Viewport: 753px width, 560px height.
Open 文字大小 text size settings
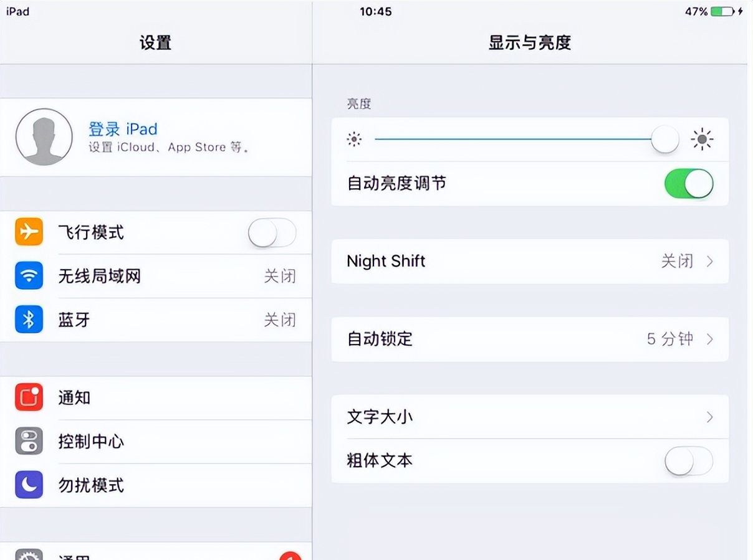[530, 417]
